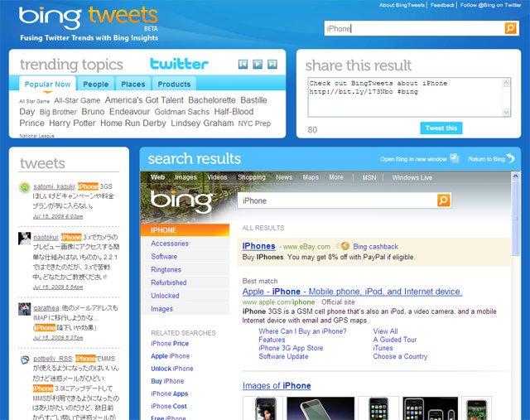Select Goldman Sachs trending topic

pyautogui.click(x=182, y=112)
